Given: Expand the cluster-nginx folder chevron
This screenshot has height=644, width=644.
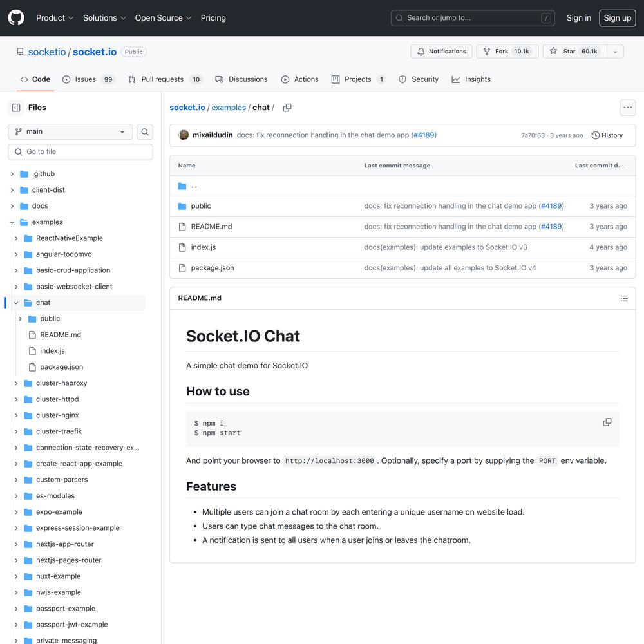Looking at the screenshot, I should (x=16, y=415).
